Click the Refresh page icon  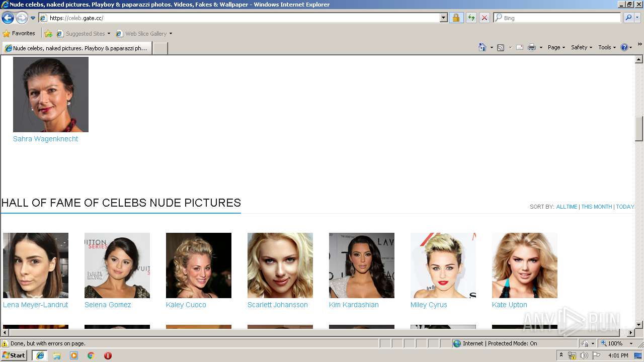click(471, 18)
